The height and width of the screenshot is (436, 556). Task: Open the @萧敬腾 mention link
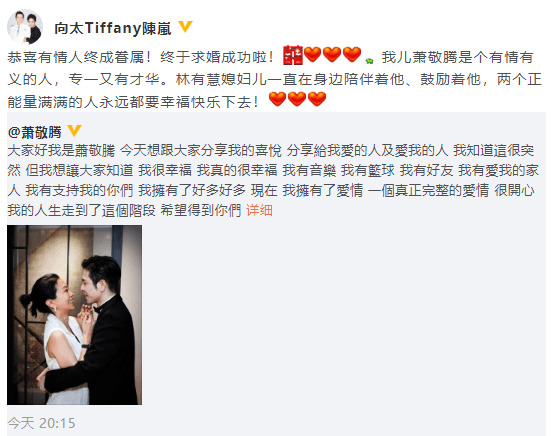pos(35,132)
